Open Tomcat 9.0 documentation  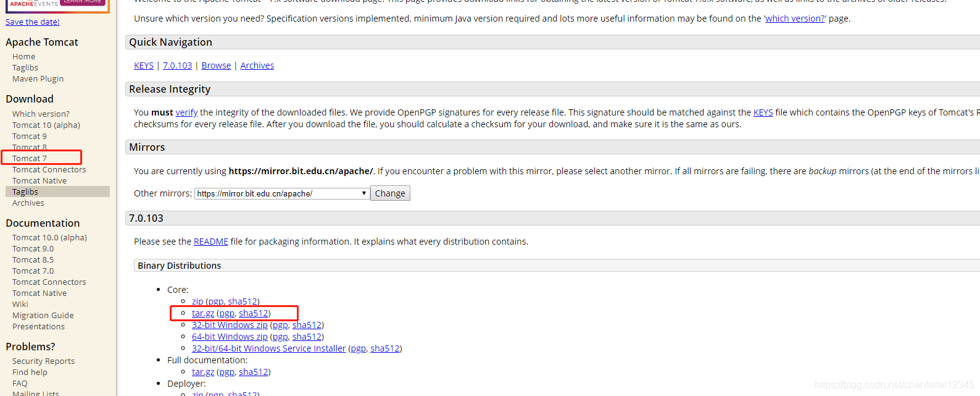(33, 248)
